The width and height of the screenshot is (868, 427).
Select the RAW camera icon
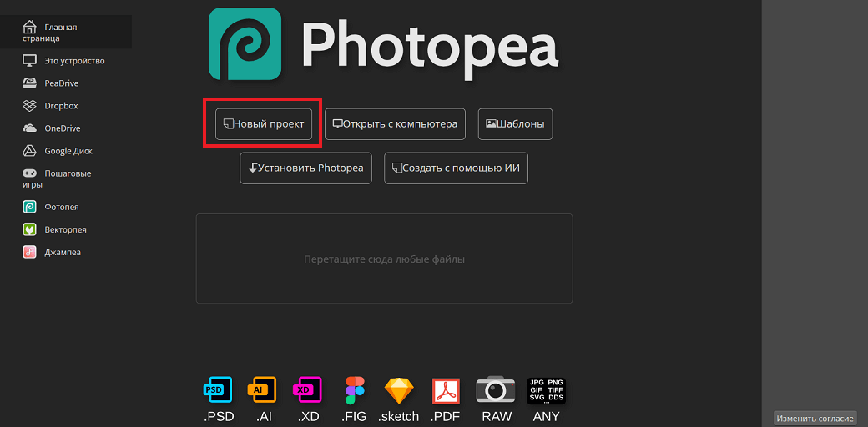point(496,389)
